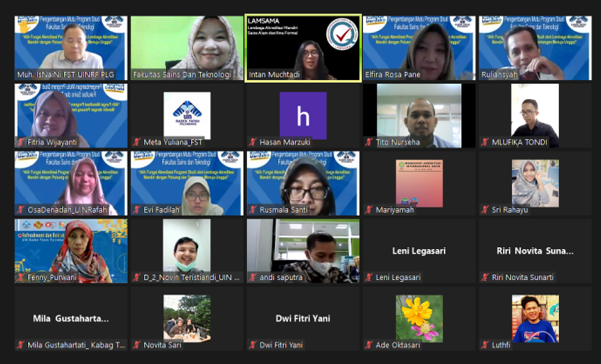This screenshot has width=601, height=364.
Task: Click Luthfi's profile photo
Action: coord(535,318)
